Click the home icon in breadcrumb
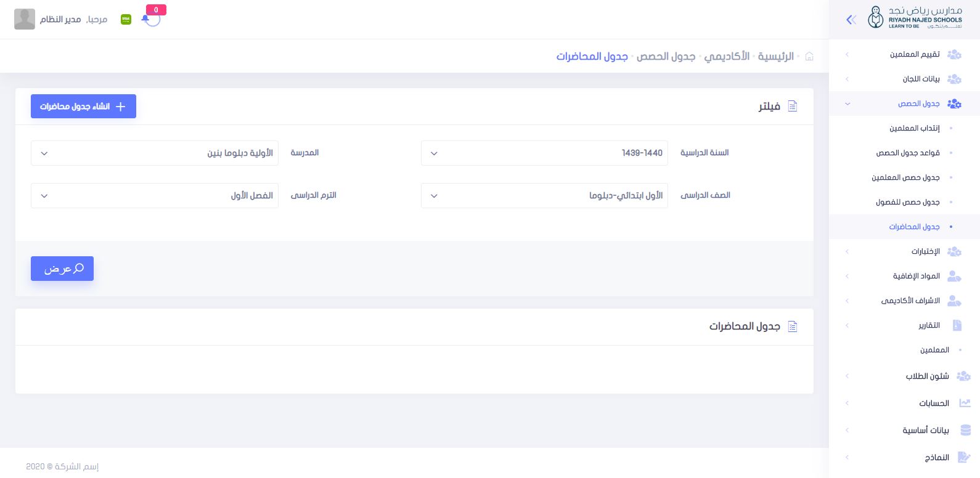Viewport: 980px width, 478px height. (x=809, y=56)
